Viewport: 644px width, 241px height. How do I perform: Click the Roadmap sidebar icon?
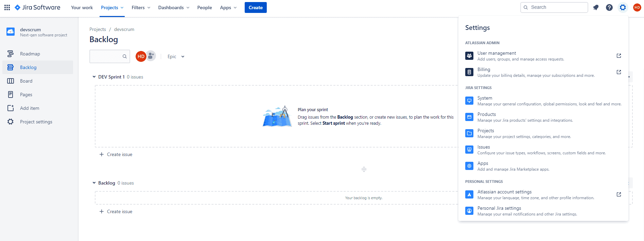point(11,54)
